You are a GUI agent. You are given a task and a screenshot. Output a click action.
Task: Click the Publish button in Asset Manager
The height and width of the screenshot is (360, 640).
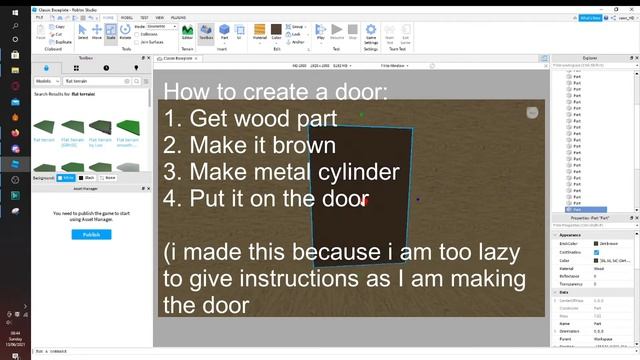[91, 234]
